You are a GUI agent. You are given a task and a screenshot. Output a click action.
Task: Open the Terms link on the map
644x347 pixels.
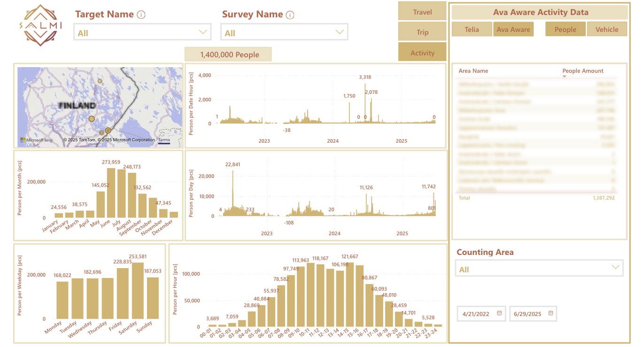[x=164, y=140]
